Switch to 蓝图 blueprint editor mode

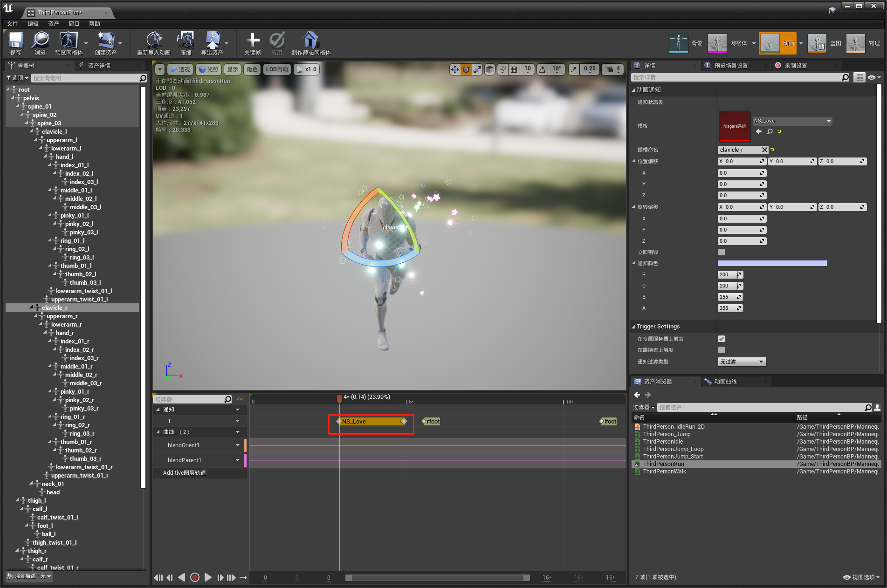click(824, 43)
